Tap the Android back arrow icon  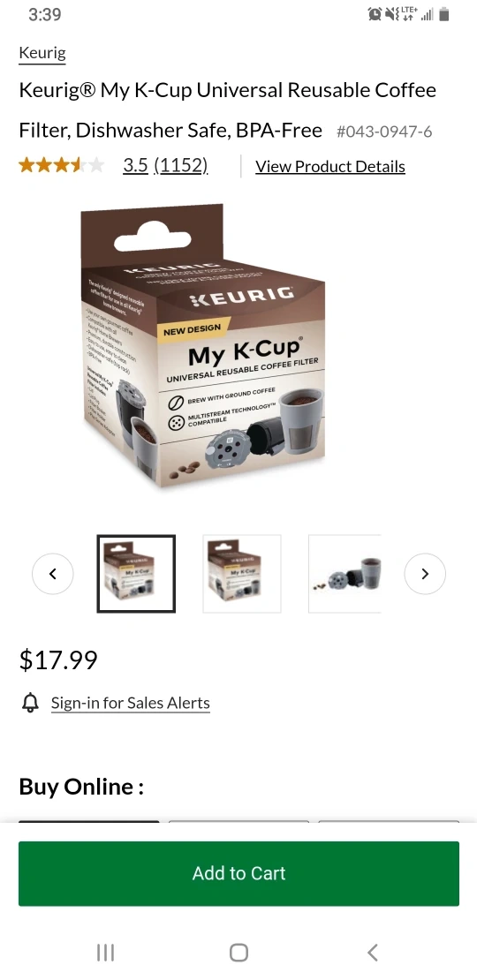[x=372, y=953]
